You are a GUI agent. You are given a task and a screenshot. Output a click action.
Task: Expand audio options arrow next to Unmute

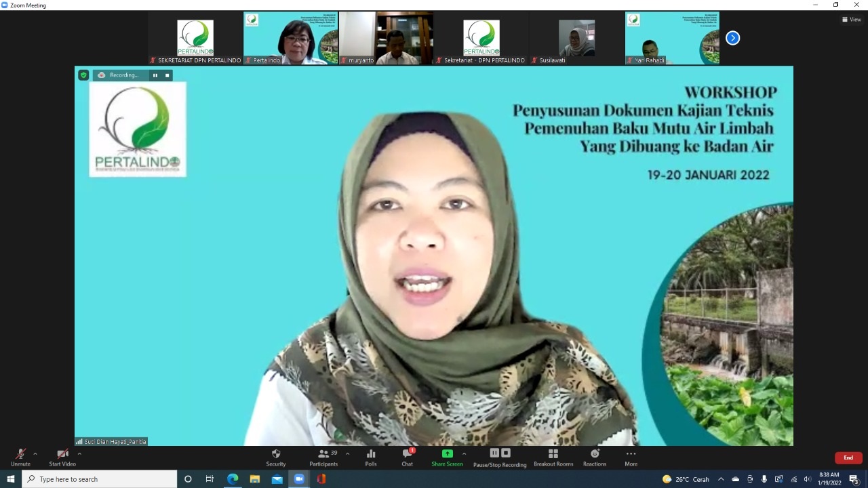pos(35,454)
